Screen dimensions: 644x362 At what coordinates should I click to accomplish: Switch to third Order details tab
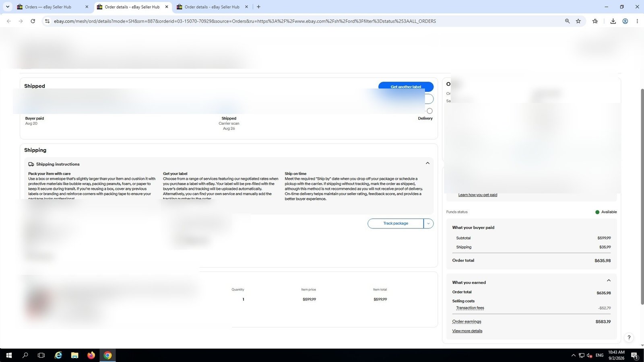[x=213, y=7]
